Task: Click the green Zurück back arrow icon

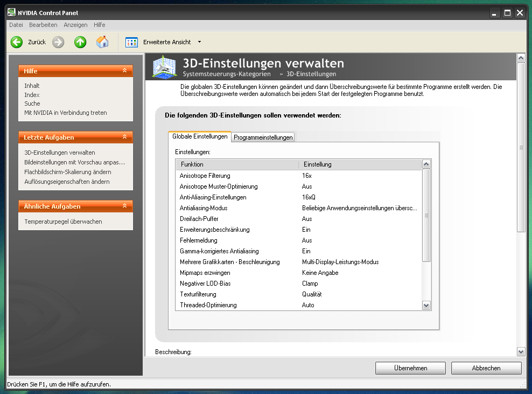Action: pos(16,42)
